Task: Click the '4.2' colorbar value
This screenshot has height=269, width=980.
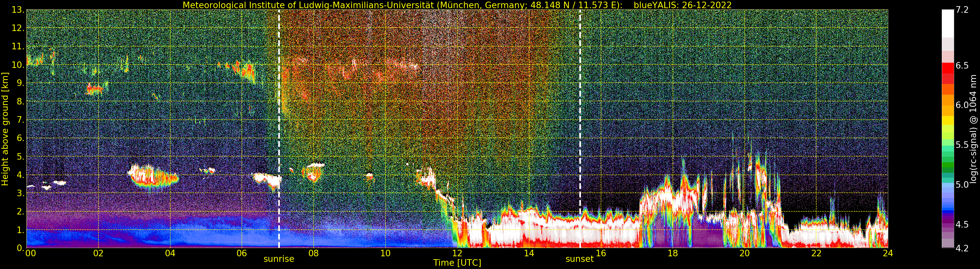Action: point(962,248)
